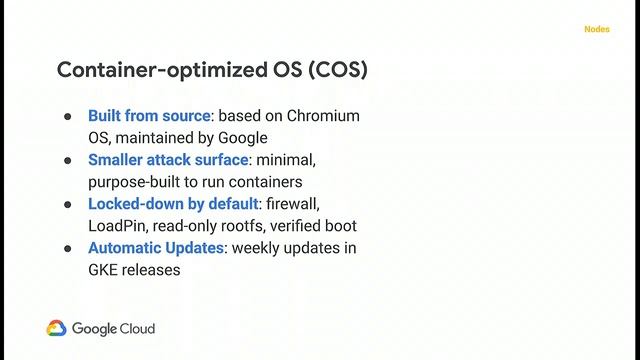
Task: Click the Smaller attack surface heading
Action: 168,160
